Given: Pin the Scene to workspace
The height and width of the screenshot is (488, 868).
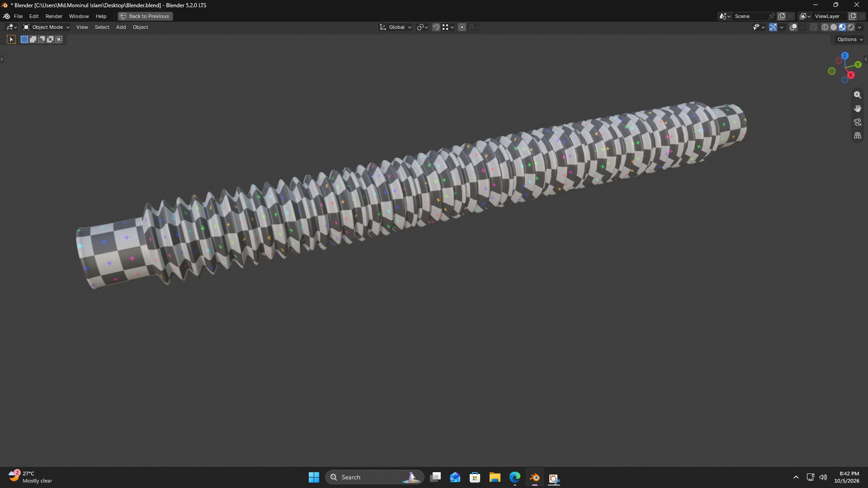Looking at the screenshot, I should [x=772, y=16].
